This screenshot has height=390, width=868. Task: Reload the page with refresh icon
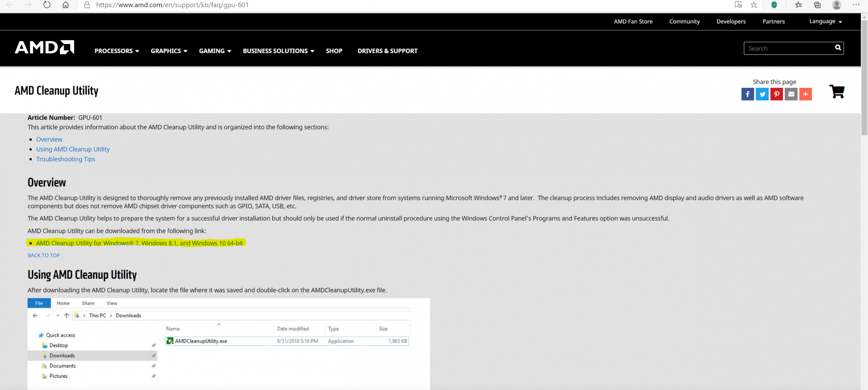click(x=47, y=5)
